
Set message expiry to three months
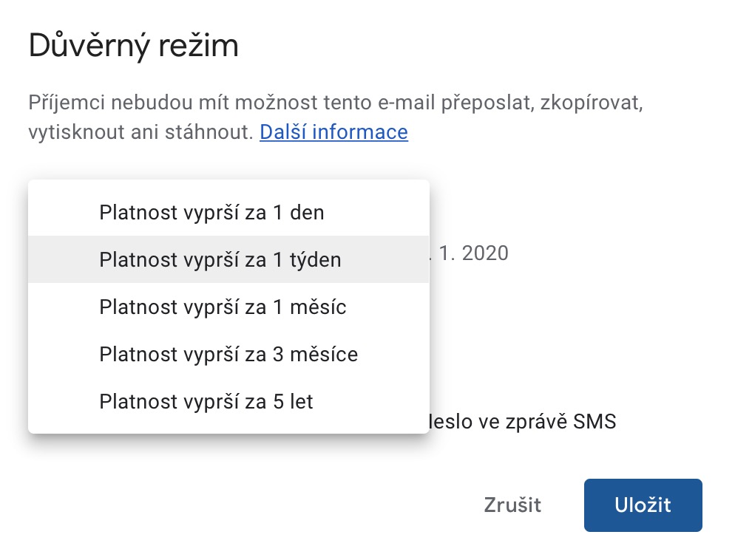pyautogui.click(x=228, y=355)
